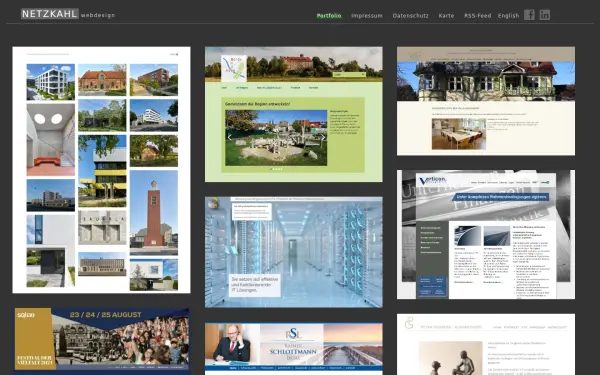
Task: Open the Facebook icon in the header
Action: (529, 15)
